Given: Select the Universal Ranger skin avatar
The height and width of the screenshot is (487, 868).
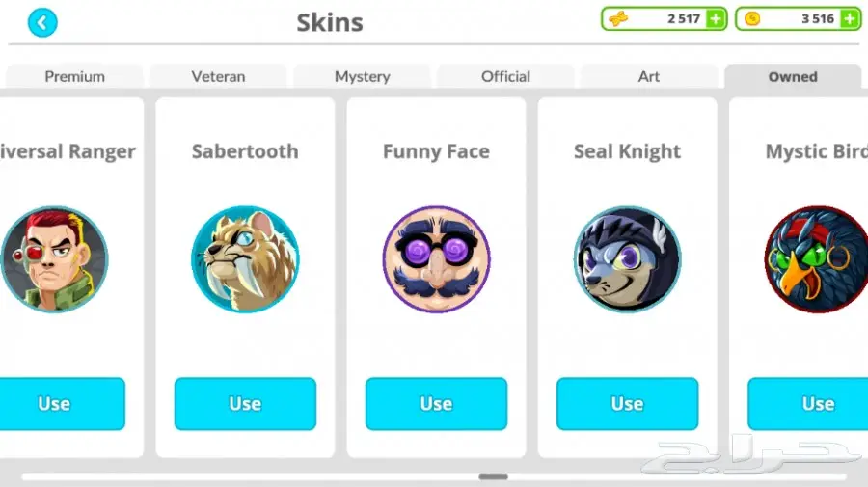Looking at the screenshot, I should coord(54,259).
